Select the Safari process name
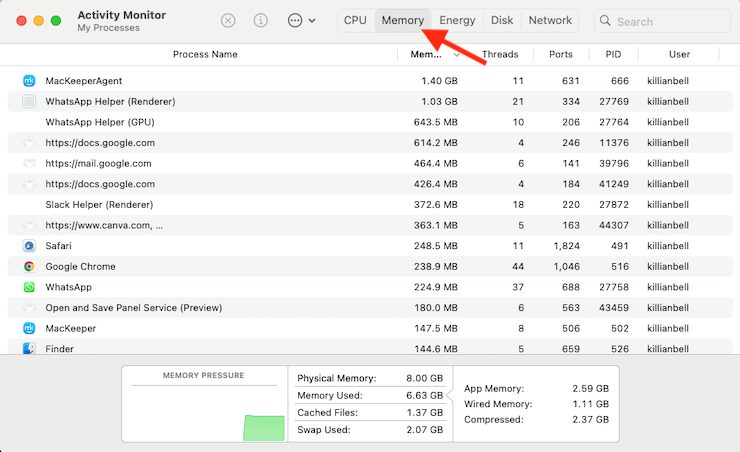 click(59, 246)
